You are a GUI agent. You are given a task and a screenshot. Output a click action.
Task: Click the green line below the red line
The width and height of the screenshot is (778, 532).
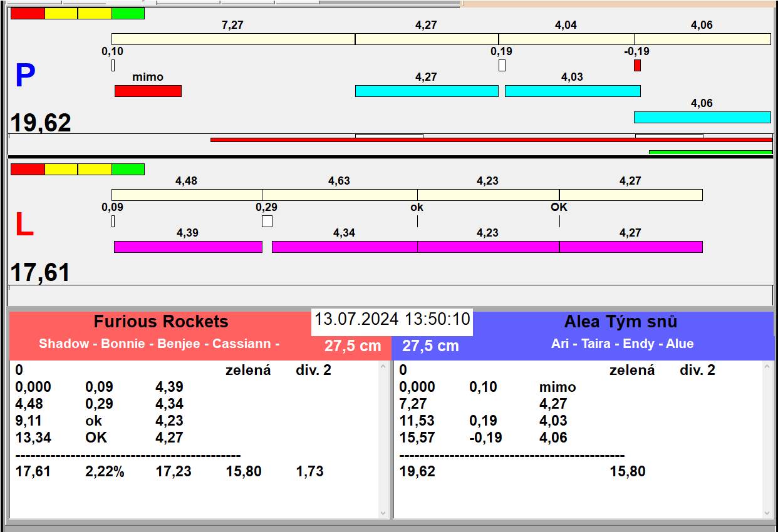[x=710, y=152]
